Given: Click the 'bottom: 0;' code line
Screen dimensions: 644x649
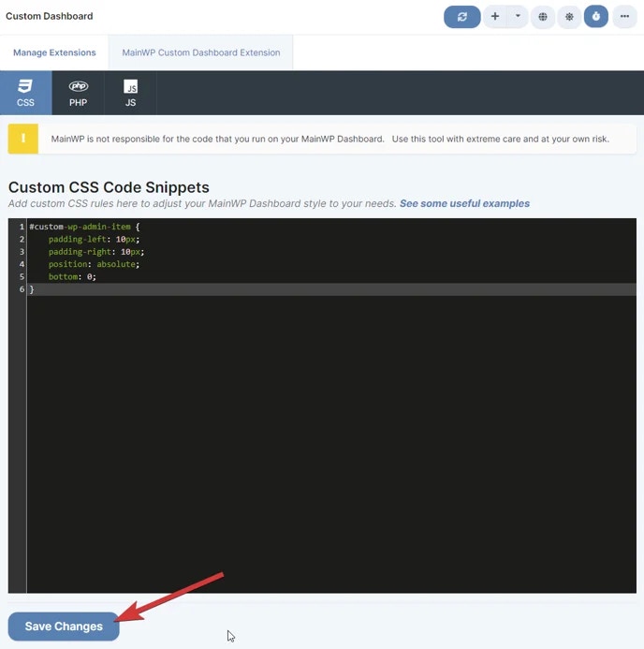Looking at the screenshot, I should click(72, 277).
